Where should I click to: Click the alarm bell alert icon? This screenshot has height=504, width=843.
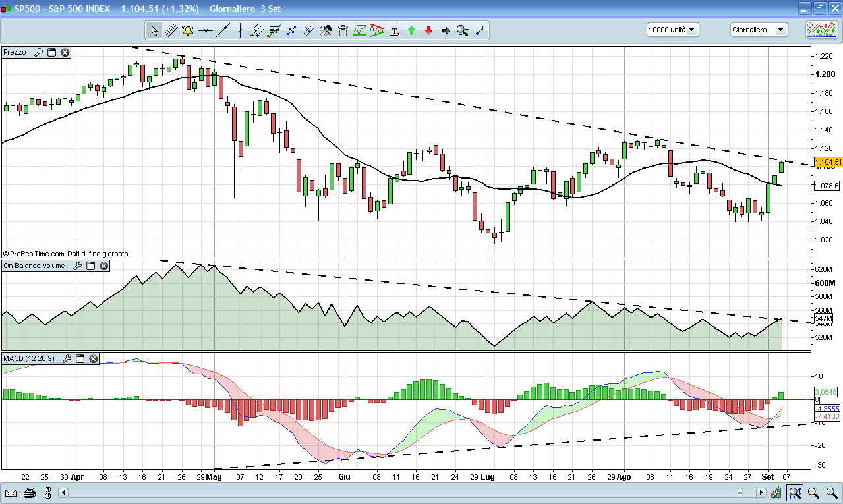coord(189,30)
